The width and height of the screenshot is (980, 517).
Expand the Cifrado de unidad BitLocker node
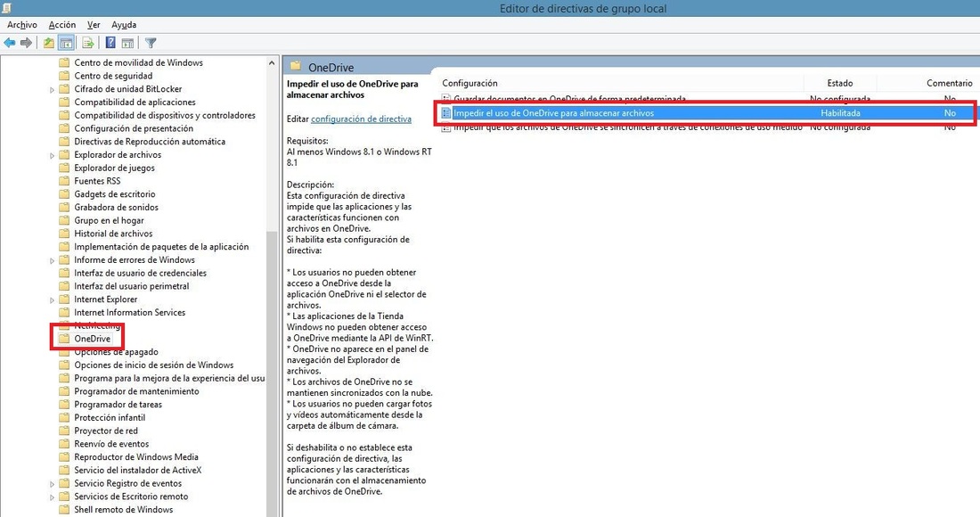pyautogui.click(x=52, y=89)
